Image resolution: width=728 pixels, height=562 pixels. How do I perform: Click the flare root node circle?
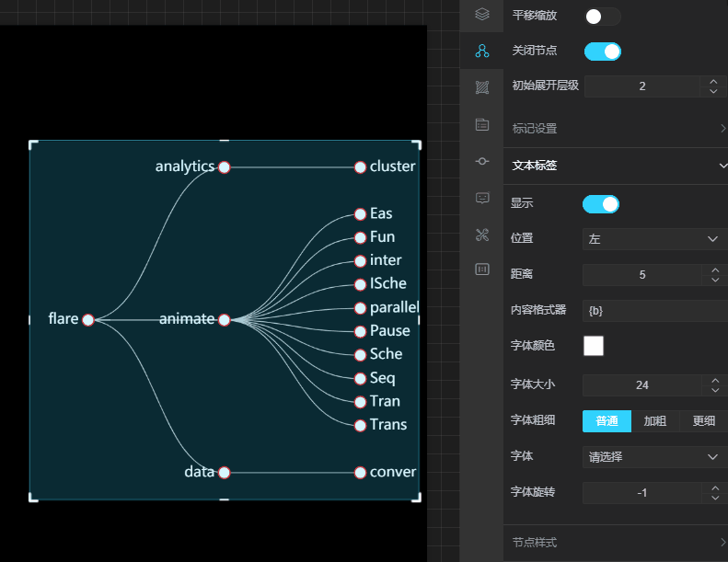coord(88,320)
